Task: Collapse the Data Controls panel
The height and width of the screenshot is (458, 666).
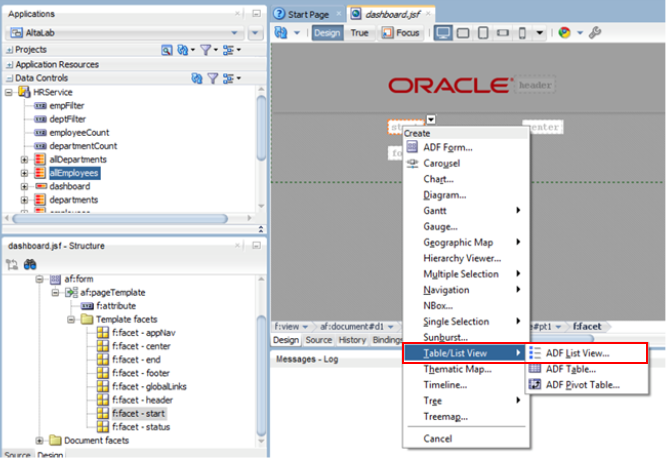Action: 9,78
